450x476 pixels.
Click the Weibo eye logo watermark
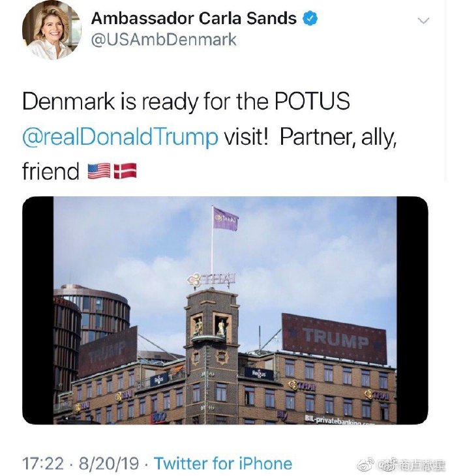tap(365, 464)
